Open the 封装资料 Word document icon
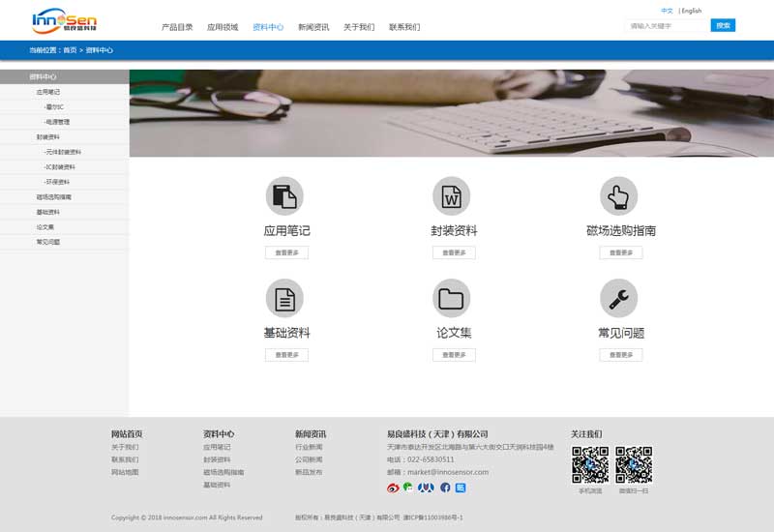Screen dimensions: 774x532 pyautogui.click(x=452, y=196)
